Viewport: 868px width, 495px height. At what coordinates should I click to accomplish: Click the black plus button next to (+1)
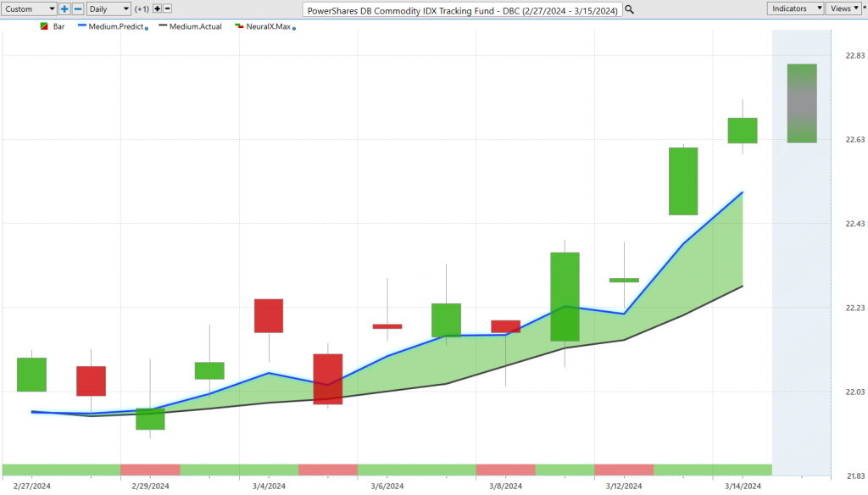tap(157, 8)
